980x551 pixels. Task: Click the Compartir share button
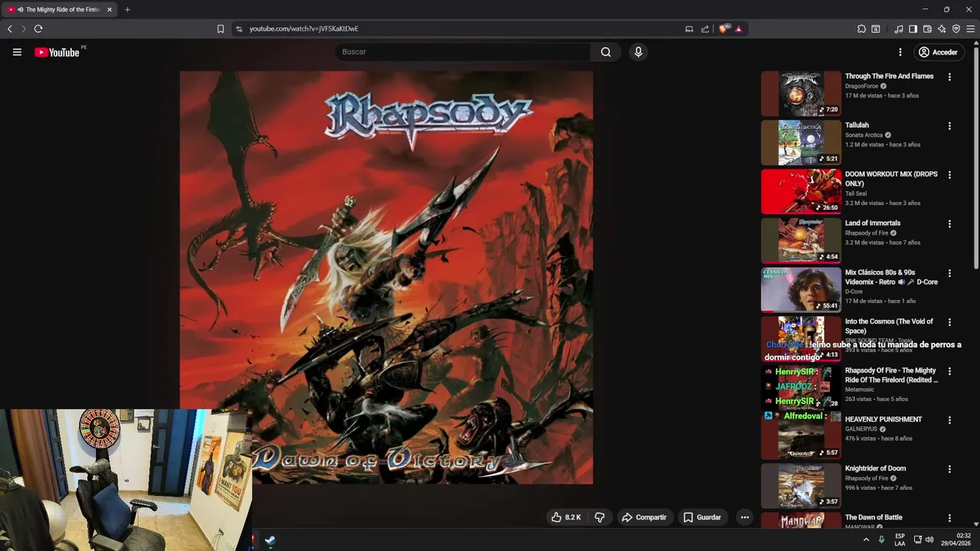(x=644, y=517)
